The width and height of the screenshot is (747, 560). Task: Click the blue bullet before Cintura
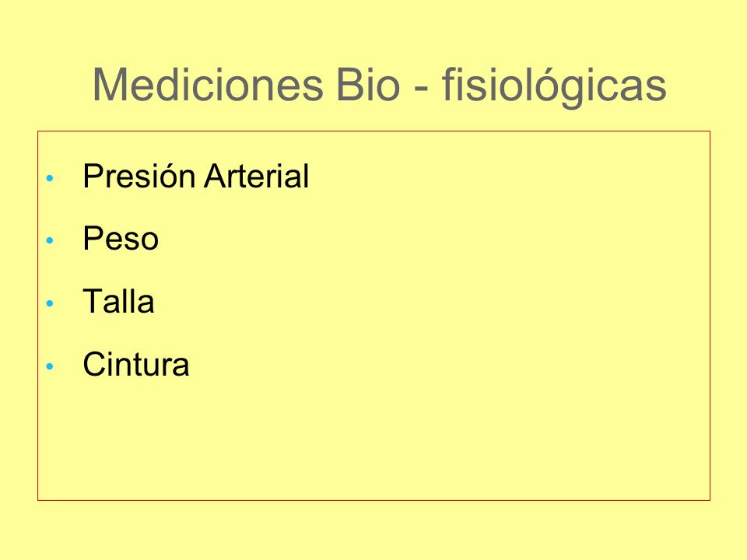[x=50, y=366]
